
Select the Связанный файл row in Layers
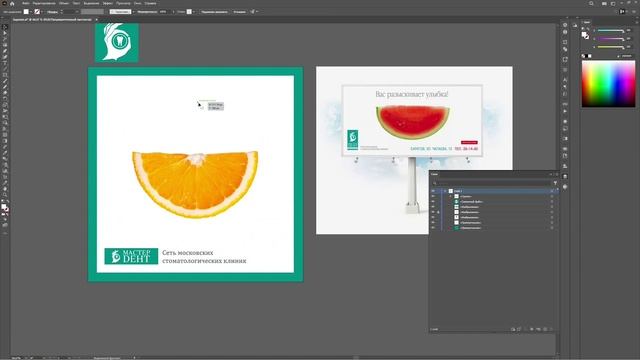coord(494,202)
